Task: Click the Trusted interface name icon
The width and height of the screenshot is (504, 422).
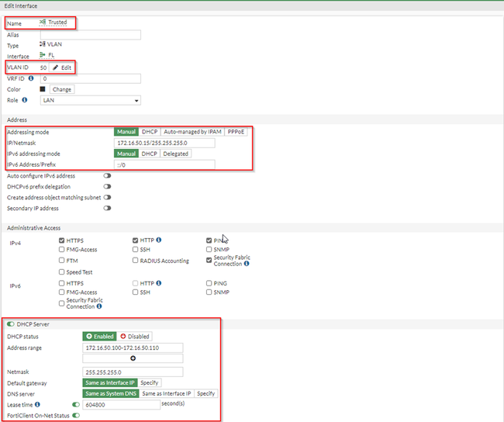Action: (43, 22)
